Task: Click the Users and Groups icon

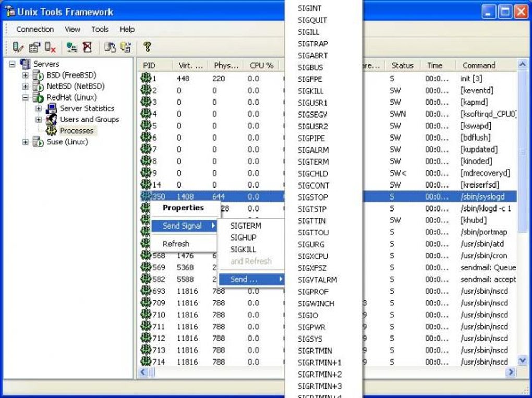Action: tap(51, 119)
